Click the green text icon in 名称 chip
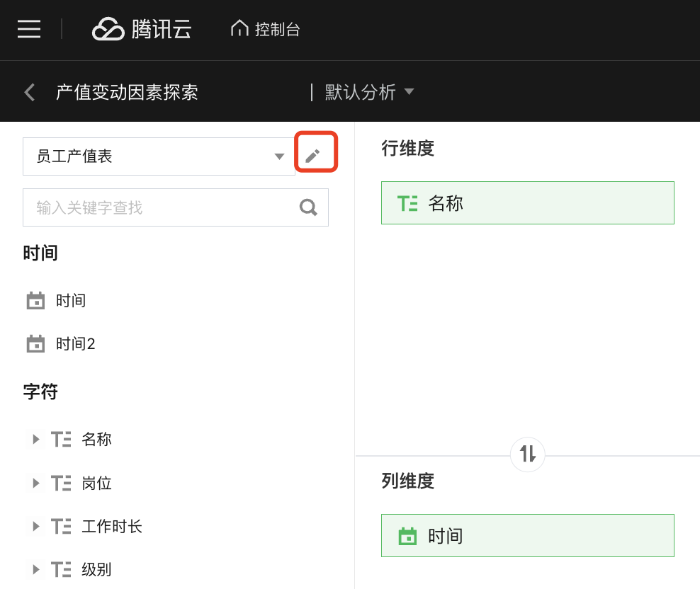 (407, 203)
